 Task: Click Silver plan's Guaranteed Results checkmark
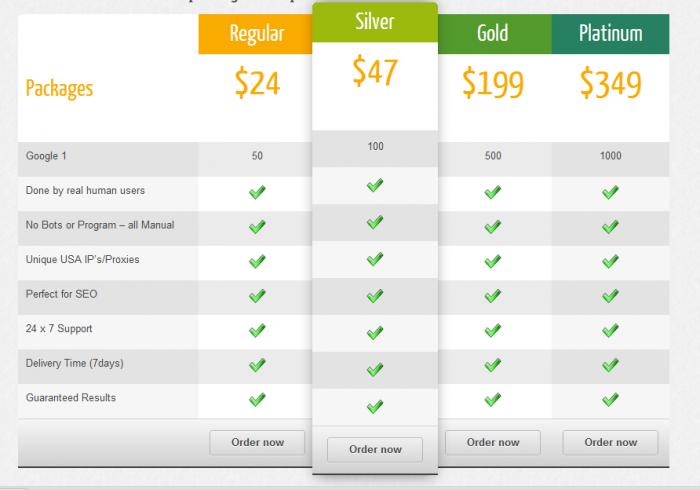pyautogui.click(x=375, y=407)
